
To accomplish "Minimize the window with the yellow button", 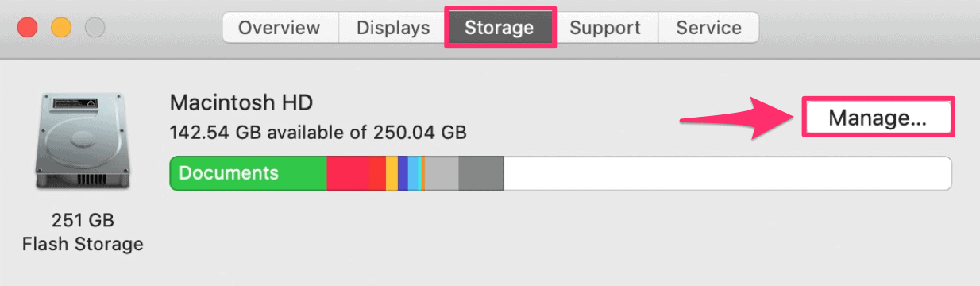I will coord(62,29).
